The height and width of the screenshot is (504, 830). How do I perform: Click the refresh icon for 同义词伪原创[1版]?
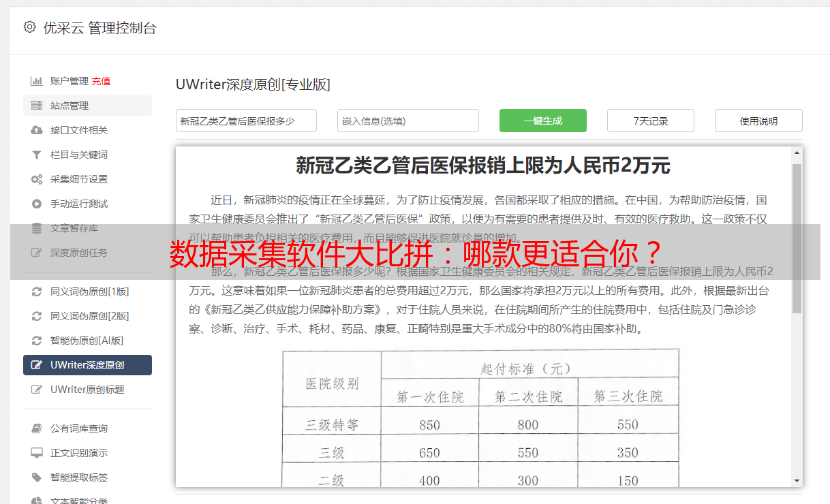pos(37,292)
